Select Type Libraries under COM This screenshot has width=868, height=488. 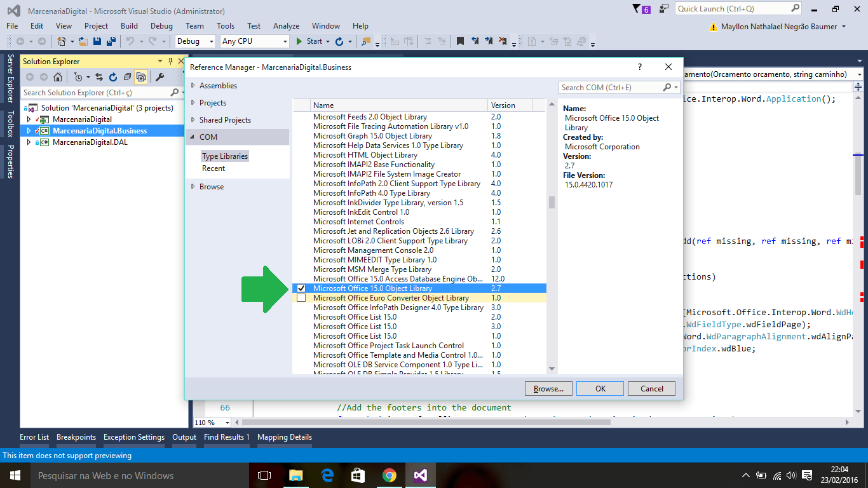pos(225,156)
